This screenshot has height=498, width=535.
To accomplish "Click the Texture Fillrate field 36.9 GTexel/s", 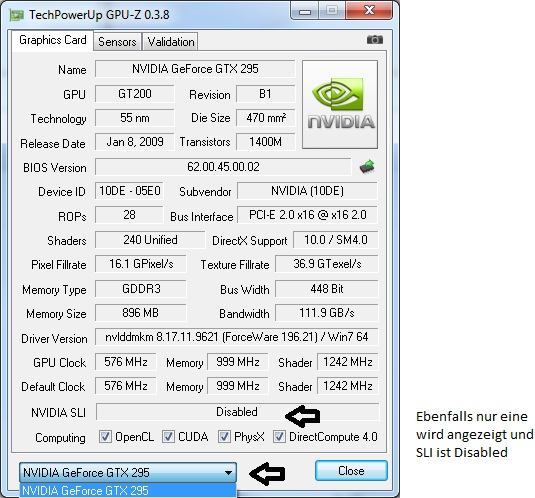I will pyautogui.click(x=327, y=264).
